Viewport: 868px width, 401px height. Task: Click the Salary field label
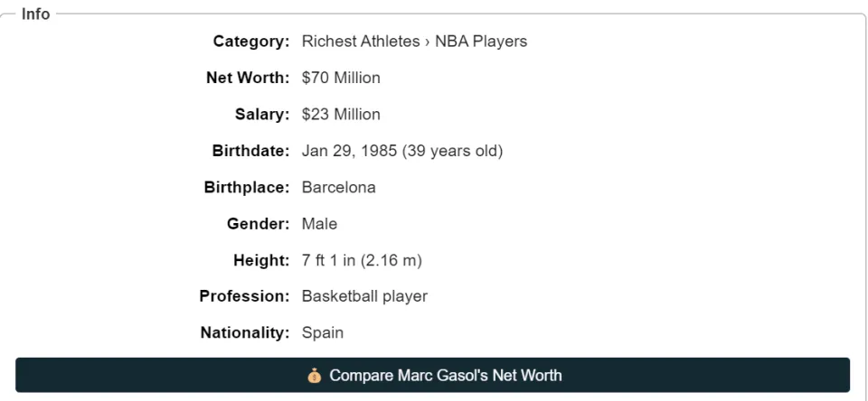262,115
